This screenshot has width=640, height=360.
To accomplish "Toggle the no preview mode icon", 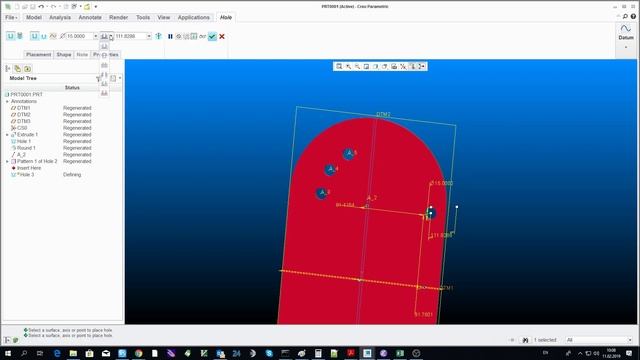I will [x=178, y=36].
